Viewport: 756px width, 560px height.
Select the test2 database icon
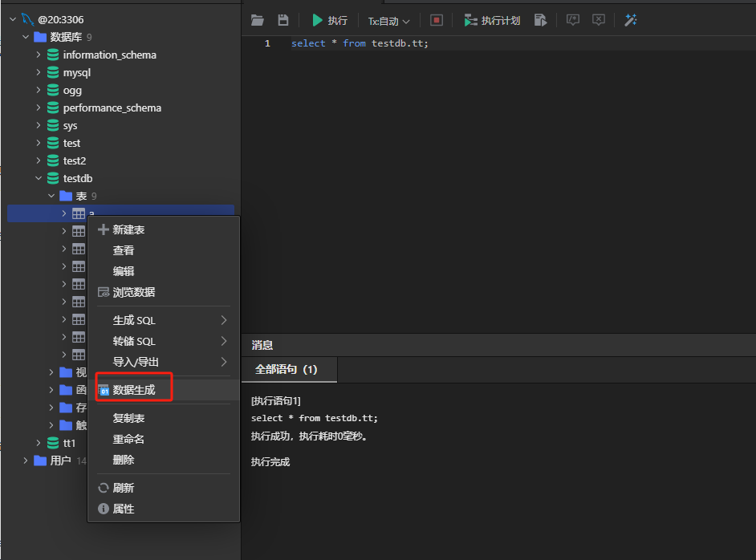point(53,160)
